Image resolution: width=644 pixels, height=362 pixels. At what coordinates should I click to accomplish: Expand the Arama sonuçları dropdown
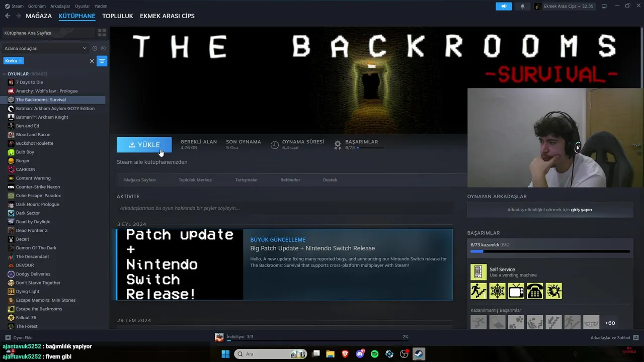coord(45,48)
